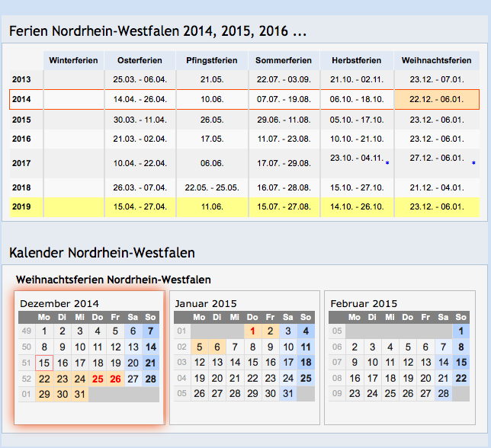Open 2014 Weihnachtsferien cell 22.12. - 06.01.

click(x=437, y=100)
